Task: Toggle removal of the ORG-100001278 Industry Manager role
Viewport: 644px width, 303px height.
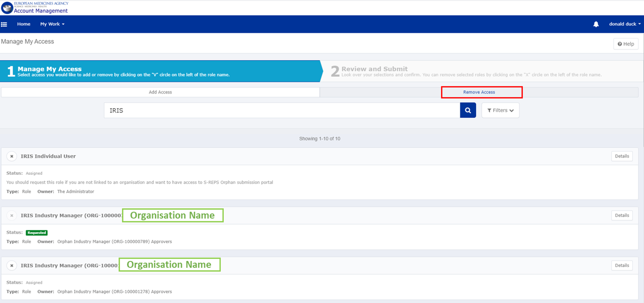Action: (12, 265)
